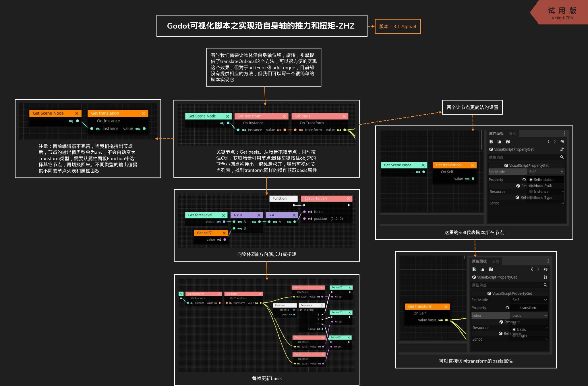
Task: Open Set Mode dropdown above transform property
Action: pos(529,300)
